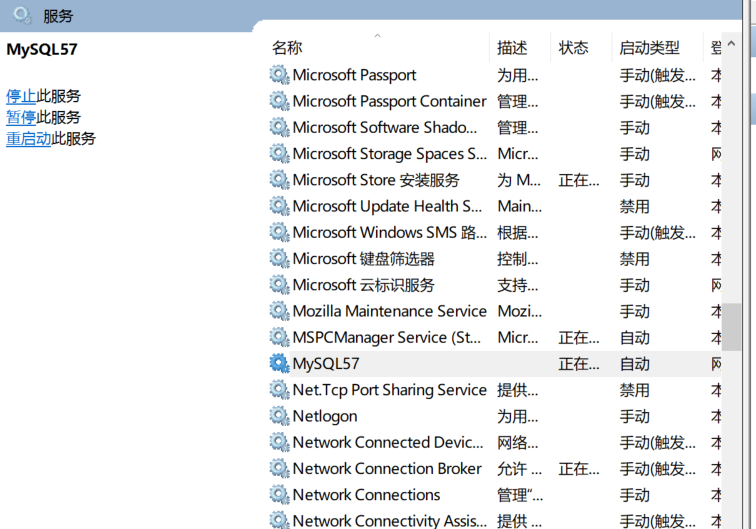Click Main... description of Microsoft Update Health
Screen dimensions: 756x529
pyautogui.click(x=519, y=206)
